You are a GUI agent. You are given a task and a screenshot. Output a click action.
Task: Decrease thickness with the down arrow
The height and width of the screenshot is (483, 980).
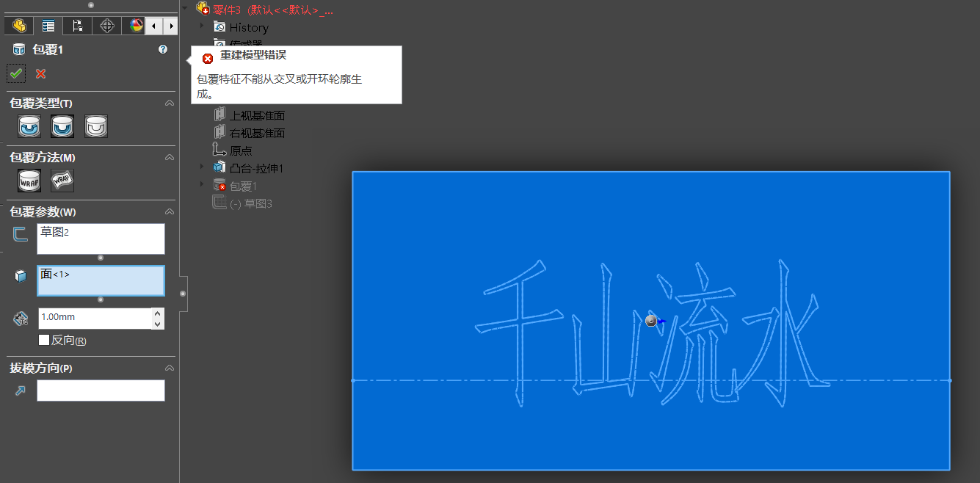click(x=158, y=324)
